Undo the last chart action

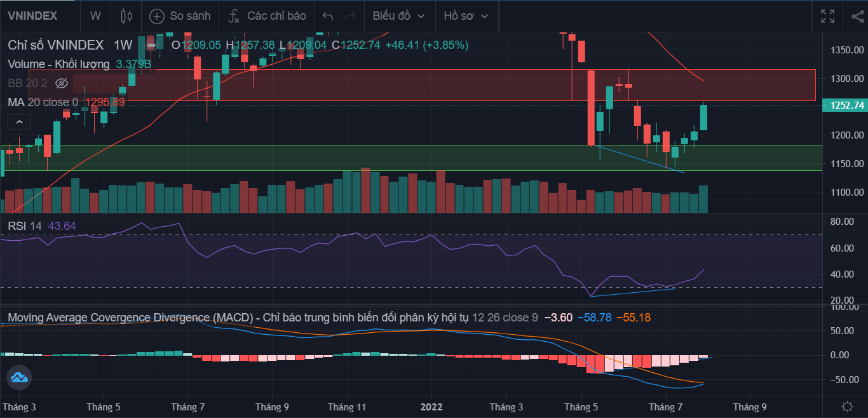[x=328, y=16]
